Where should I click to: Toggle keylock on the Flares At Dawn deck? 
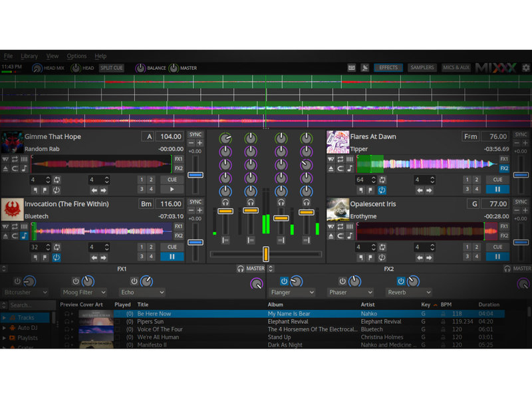pos(348,169)
